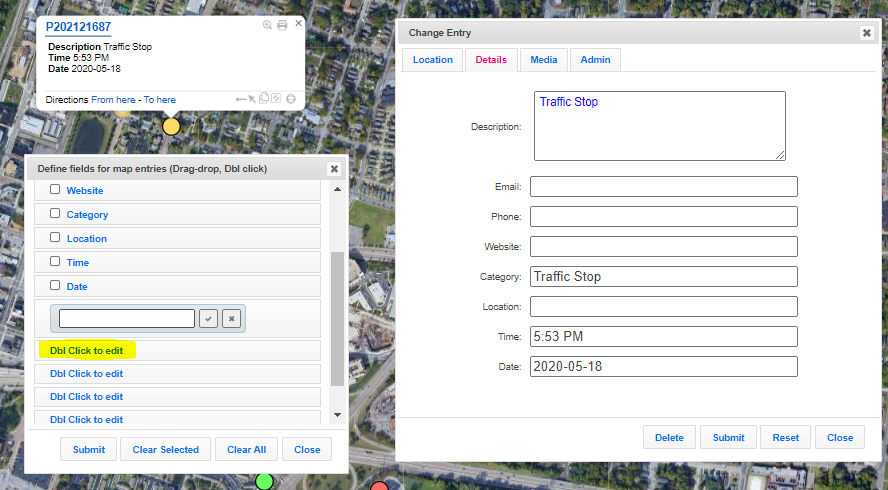This screenshot has width=888, height=490.
Task: Open the Admin tab
Action: [595, 60]
